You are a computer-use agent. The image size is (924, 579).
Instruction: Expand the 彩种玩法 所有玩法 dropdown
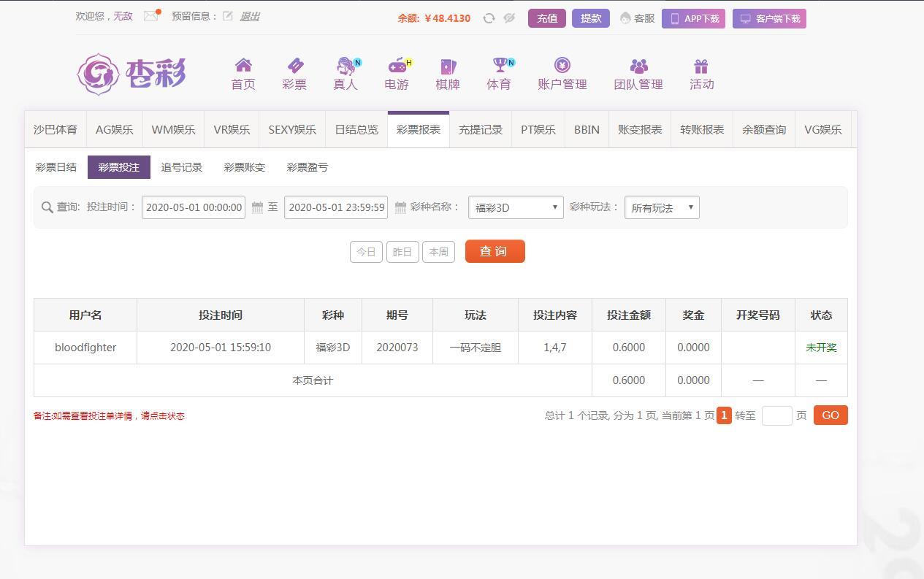(x=662, y=207)
